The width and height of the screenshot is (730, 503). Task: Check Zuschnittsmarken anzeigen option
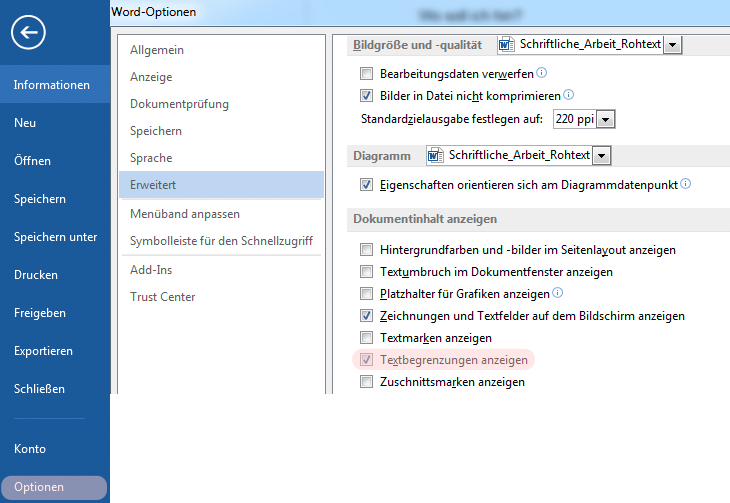click(x=367, y=382)
